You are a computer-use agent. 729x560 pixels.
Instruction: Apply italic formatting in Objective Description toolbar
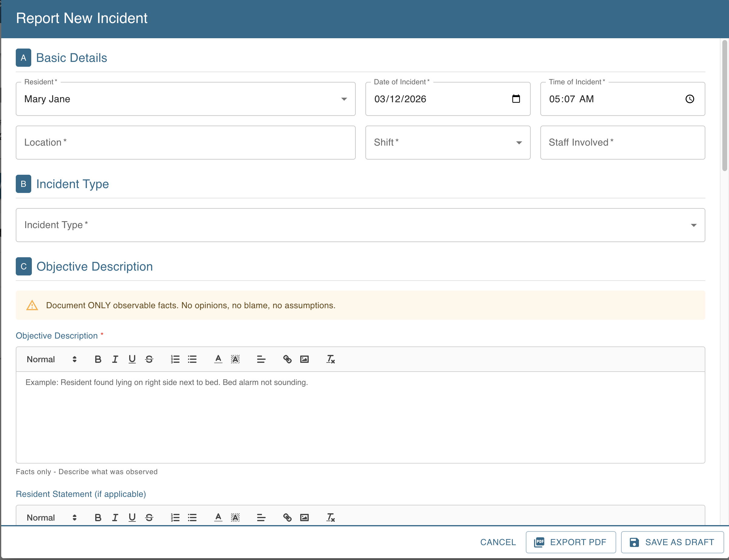(115, 359)
